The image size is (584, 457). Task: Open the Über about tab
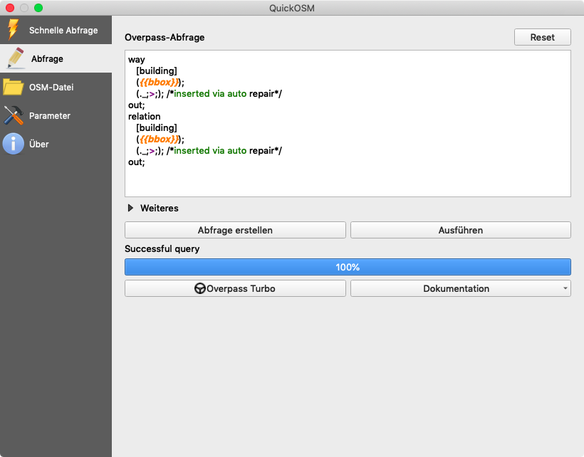[56, 144]
